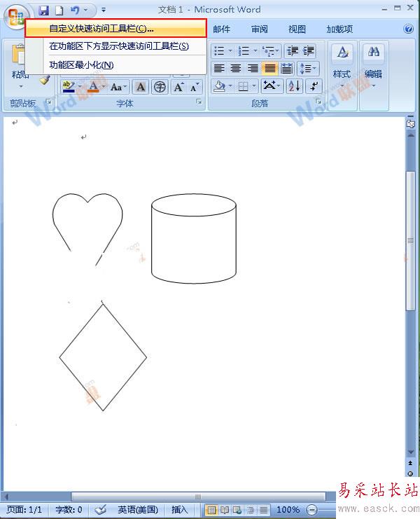Click the Undo arrow icon
The width and height of the screenshot is (420, 519).
pyautogui.click(x=75, y=11)
